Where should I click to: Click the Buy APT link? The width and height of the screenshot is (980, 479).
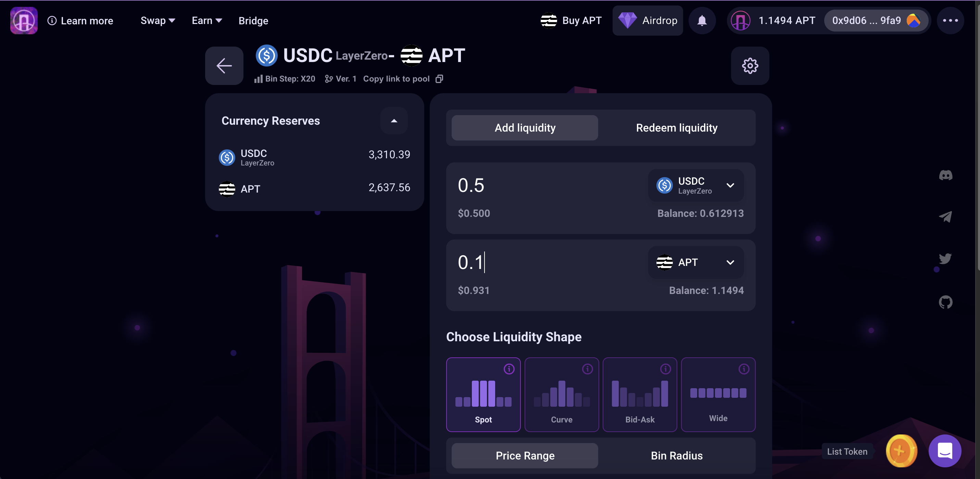tap(571, 21)
